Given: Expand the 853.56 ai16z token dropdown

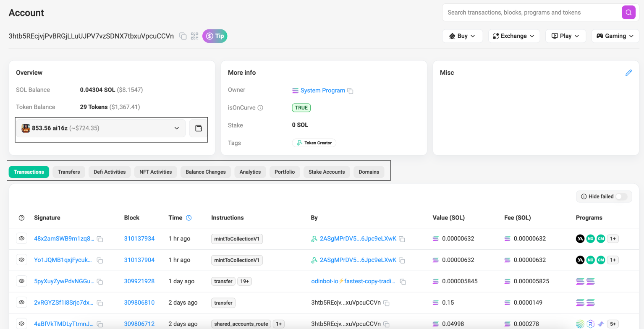Looking at the screenshot, I should (x=101, y=128).
